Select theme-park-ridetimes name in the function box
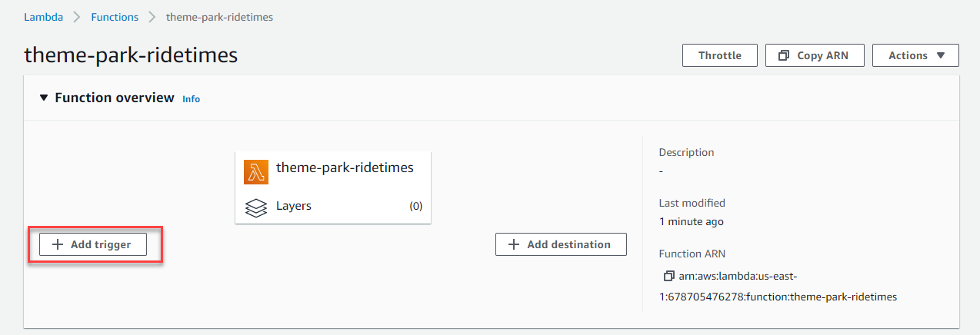 tap(345, 167)
